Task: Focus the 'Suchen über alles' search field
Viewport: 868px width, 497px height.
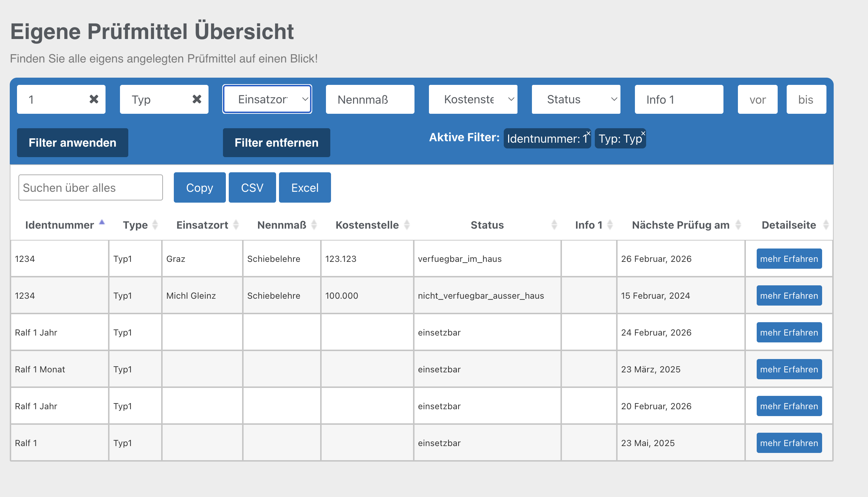Action: (90, 187)
